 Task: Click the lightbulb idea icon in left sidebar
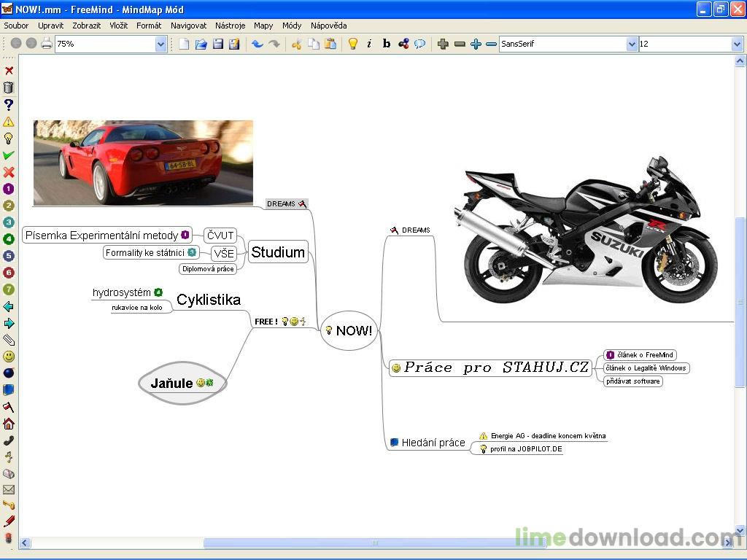(9, 139)
